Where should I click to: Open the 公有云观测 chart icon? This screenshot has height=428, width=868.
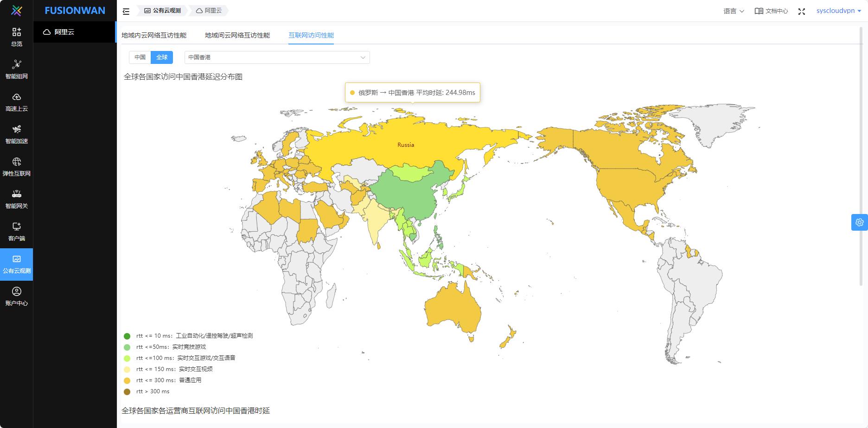[x=17, y=259]
